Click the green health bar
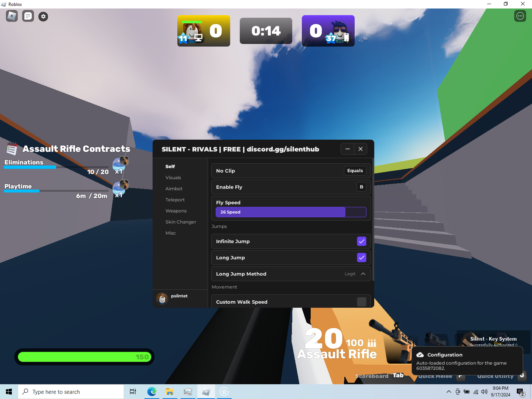This screenshot has width=532, height=399. (84, 357)
